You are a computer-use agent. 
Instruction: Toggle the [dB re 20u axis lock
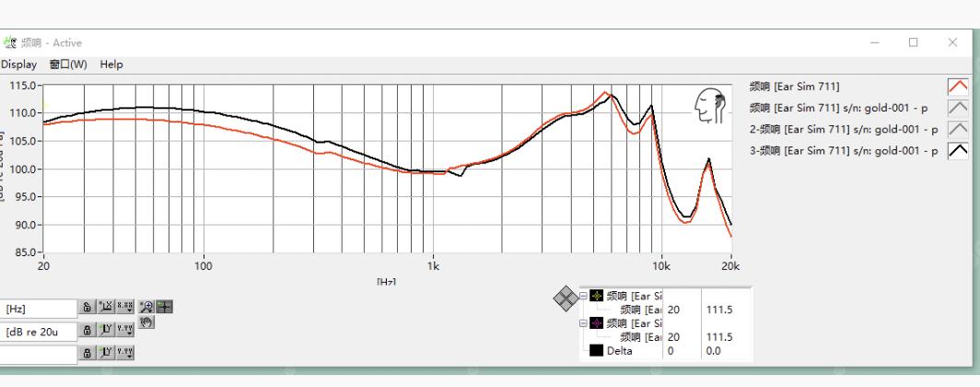coord(87,330)
